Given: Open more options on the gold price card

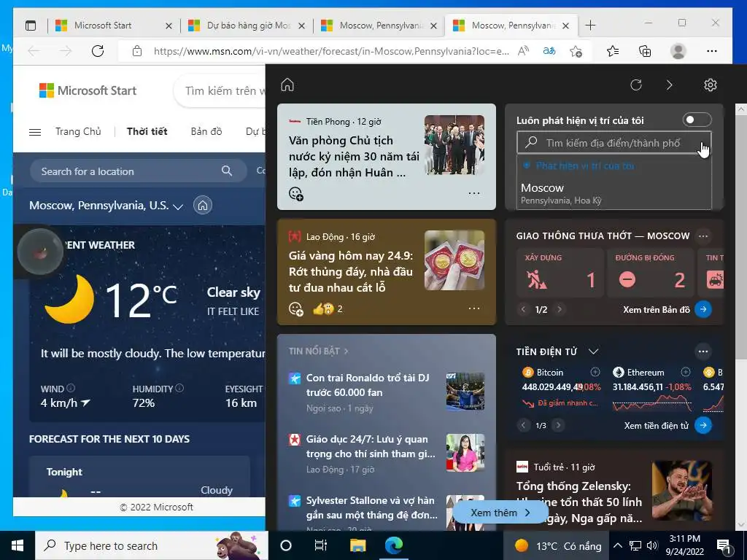Looking at the screenshot, I should click(474, 308).
